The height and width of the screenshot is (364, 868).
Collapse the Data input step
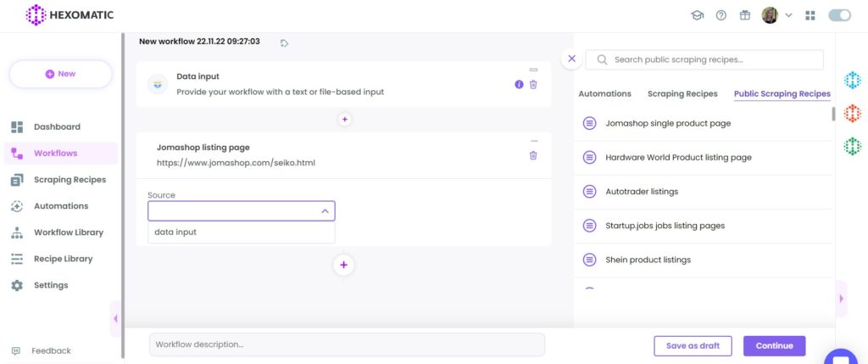point(533,70)
